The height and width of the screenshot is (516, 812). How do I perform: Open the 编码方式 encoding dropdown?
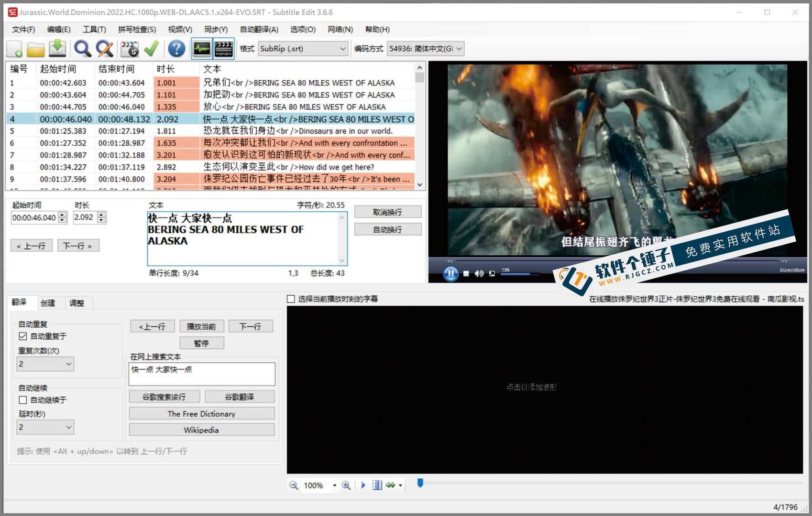(x=425, y=49)
